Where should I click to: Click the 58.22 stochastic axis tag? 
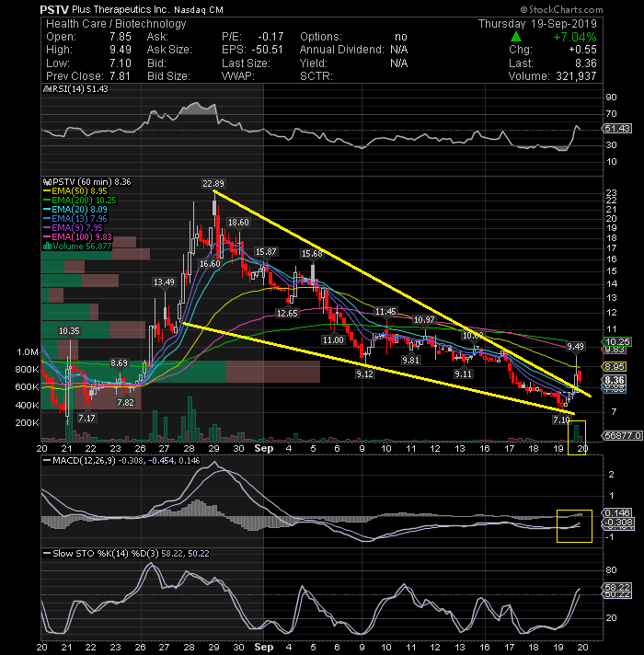(x=617, y=587)
